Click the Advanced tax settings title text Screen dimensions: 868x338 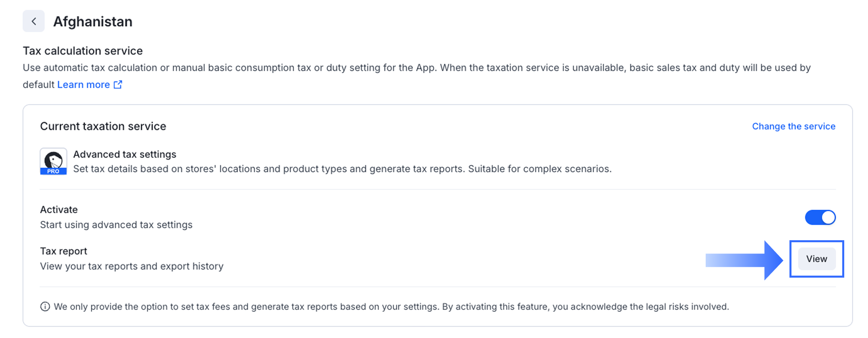(x=125, y=155)
